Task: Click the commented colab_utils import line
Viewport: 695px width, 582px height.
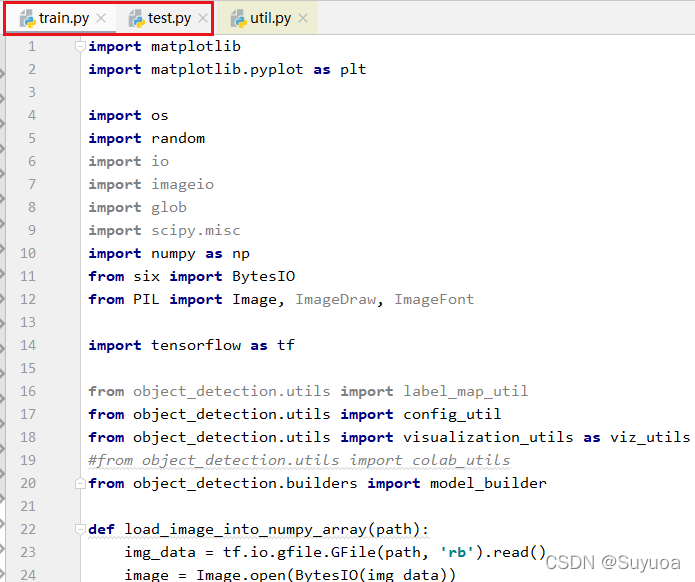Action: tap(299, 460)
